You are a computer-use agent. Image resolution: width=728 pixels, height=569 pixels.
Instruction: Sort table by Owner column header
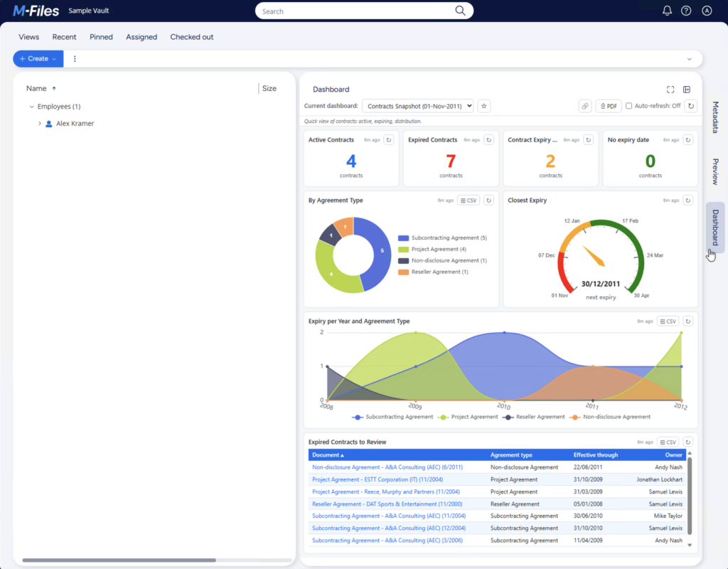[674, 454]
